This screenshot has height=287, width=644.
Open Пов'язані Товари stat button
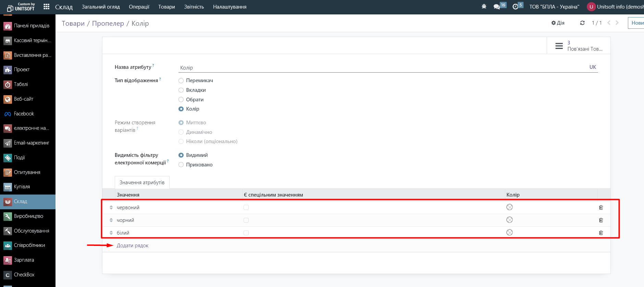click(579, 46)
